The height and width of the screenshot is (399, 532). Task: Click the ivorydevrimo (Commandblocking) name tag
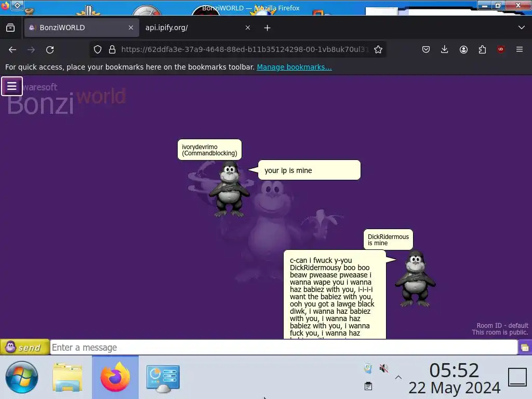click(x=210, y=150)
